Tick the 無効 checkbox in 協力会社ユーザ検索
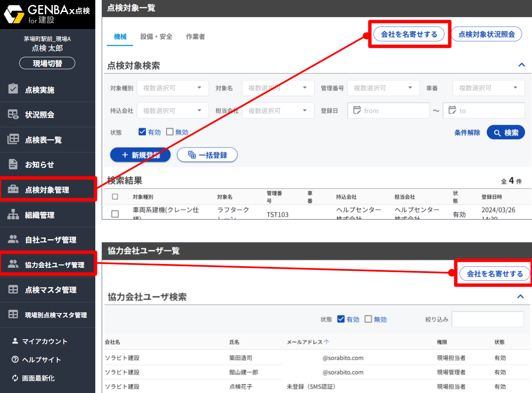 coord(368,319)
